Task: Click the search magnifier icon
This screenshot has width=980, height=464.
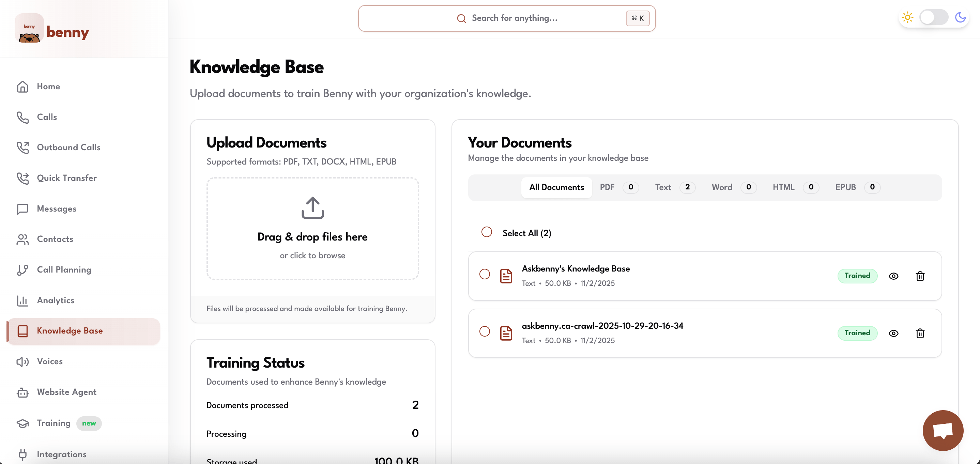Action: pos(461,18)
